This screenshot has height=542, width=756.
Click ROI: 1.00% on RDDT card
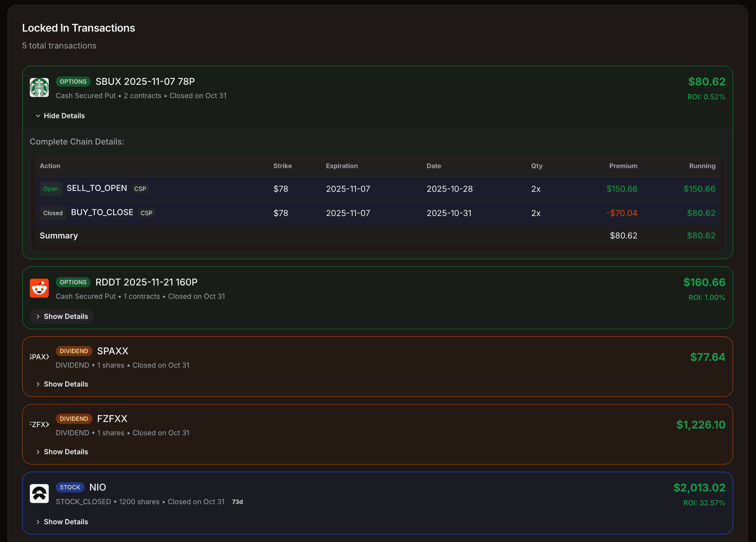pyautogui.click(x=707, y=298)
